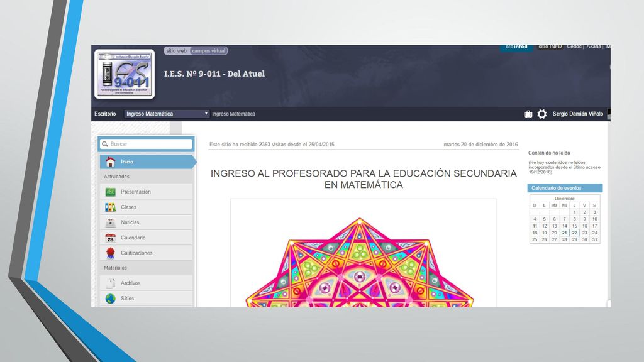
Task: Open the Presentación section
Action: (x=146, y=192)
